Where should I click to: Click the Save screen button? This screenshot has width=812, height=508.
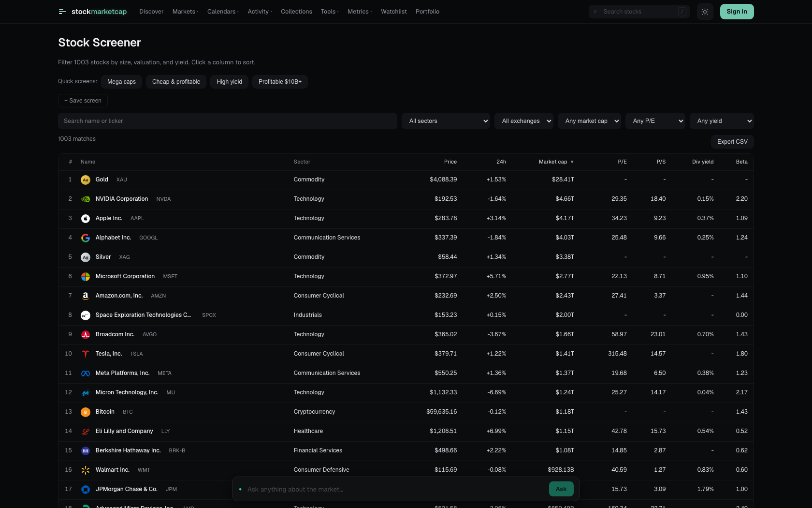(83, 101)
